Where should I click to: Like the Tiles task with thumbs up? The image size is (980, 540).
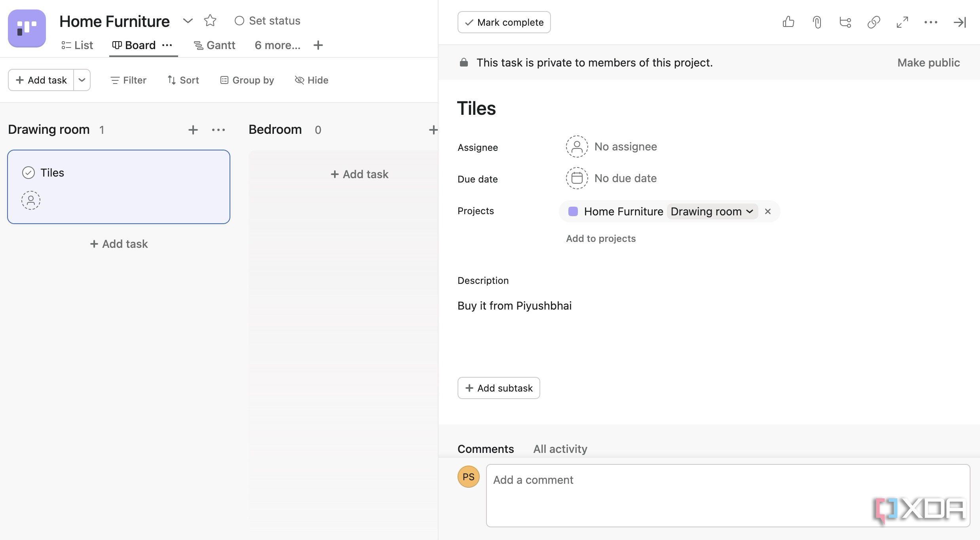(x=788, y=22)
